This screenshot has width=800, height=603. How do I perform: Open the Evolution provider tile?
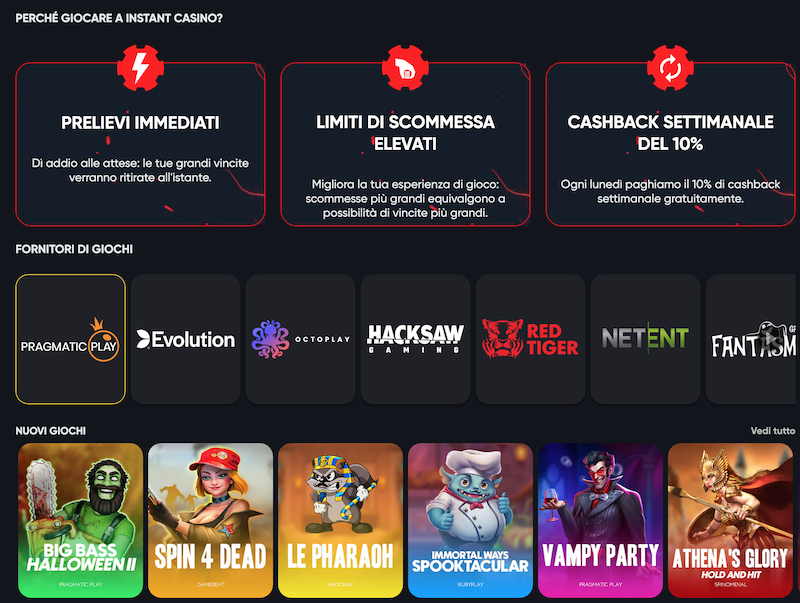(186, 339)
